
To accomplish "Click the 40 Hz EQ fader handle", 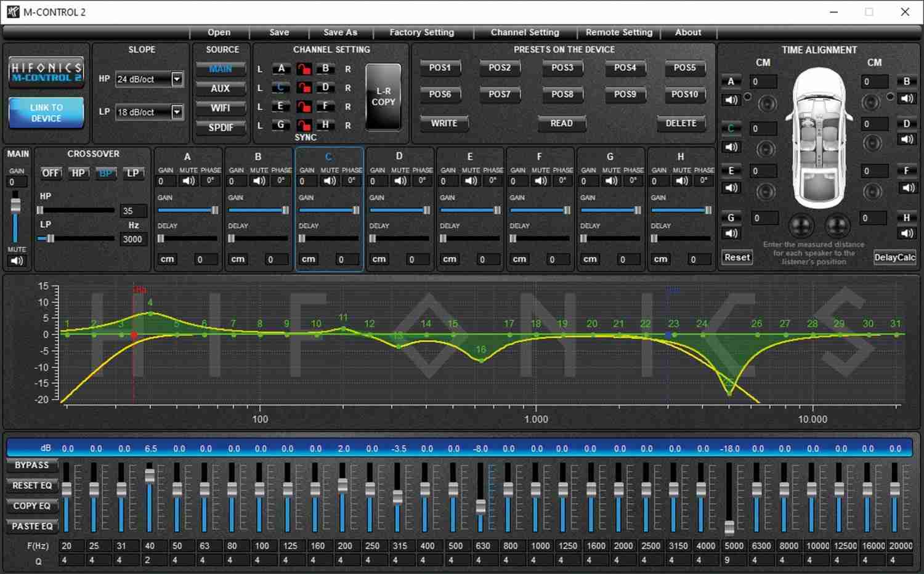I will 150,475.
